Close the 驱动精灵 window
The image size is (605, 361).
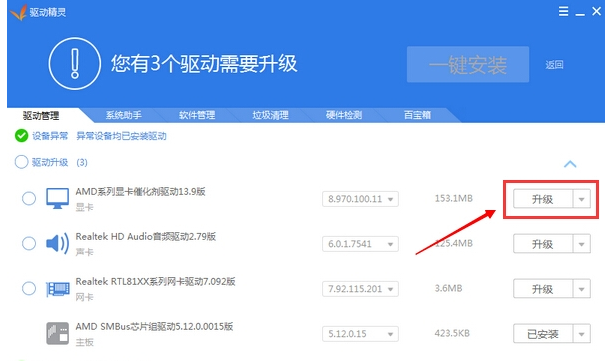(x=597, y=11)
